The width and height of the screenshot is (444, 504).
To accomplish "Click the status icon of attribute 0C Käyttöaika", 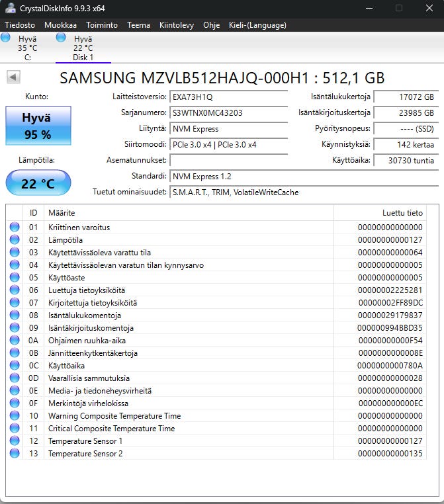I will pos(15,365).
